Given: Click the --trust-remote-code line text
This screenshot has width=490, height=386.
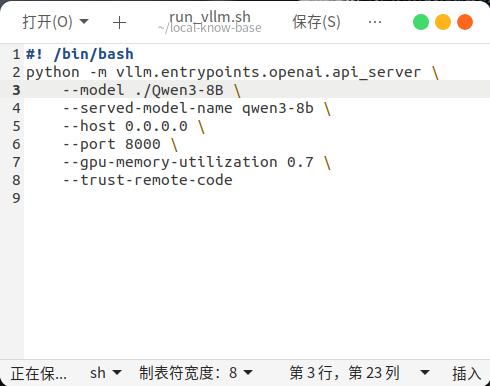Looking at the screenshot, I should point(148,180).
